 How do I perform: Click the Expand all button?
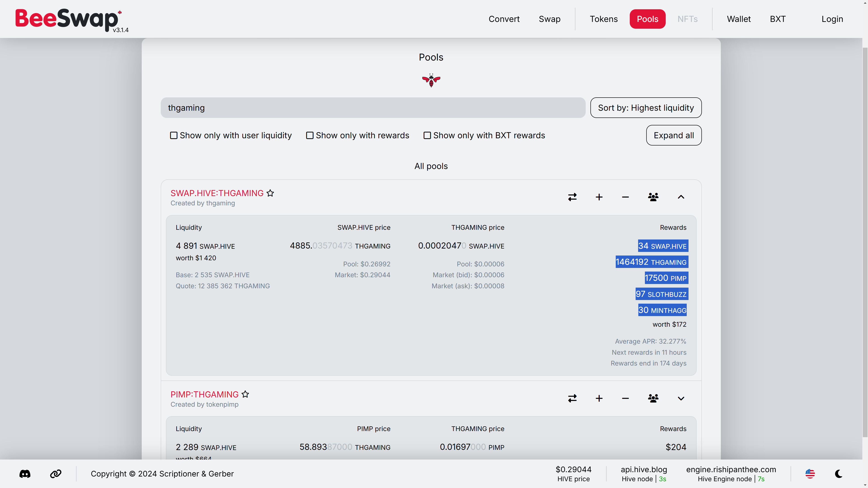(674, 135)
